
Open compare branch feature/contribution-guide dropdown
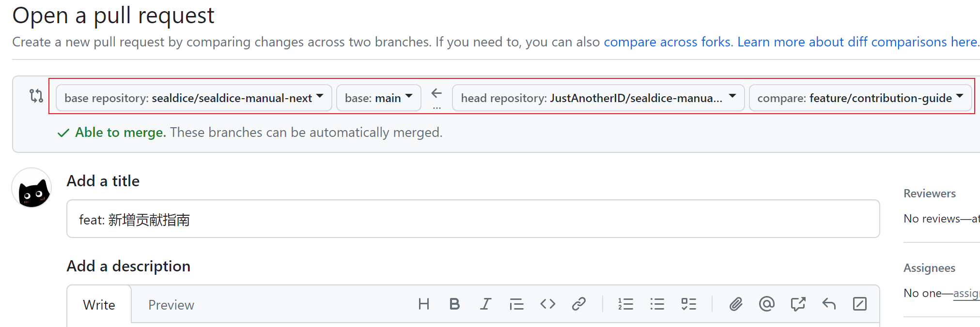pyautogui.click(x=860, y=98)
